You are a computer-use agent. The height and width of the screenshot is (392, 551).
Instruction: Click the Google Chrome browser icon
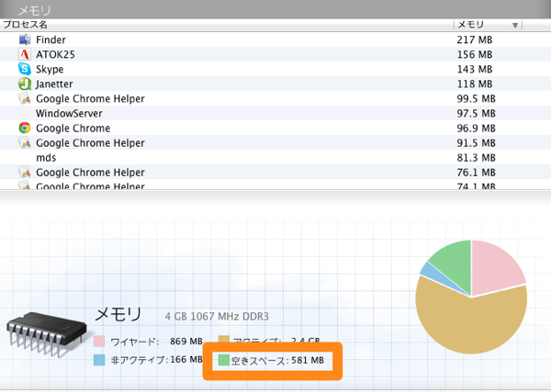point(24,128)
